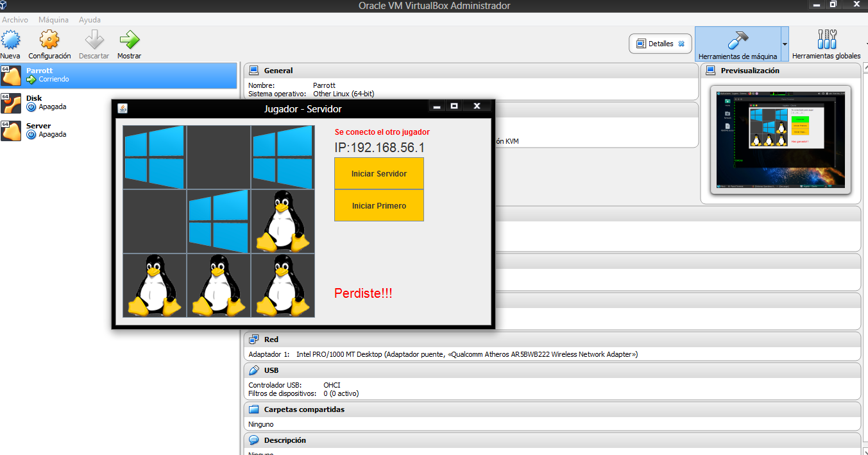Click the Previsualización monitor icon
Image resolution: width=868 pixels, height=455 pixels.
click(710, 71)
